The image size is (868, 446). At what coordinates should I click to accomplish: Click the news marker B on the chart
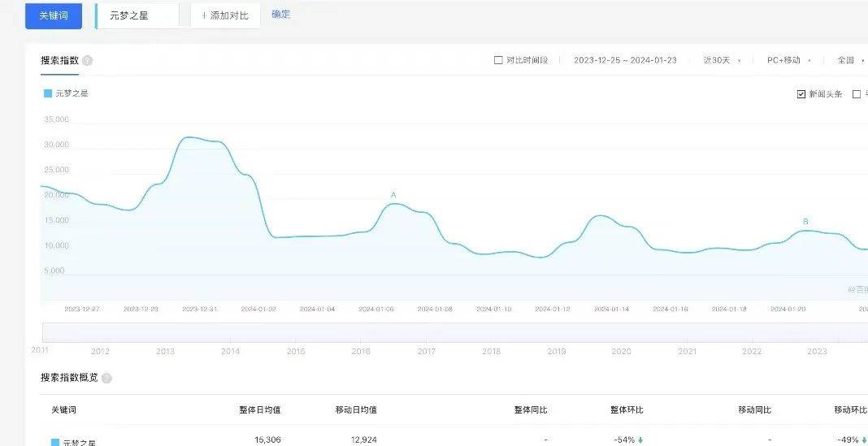[805, 222]
